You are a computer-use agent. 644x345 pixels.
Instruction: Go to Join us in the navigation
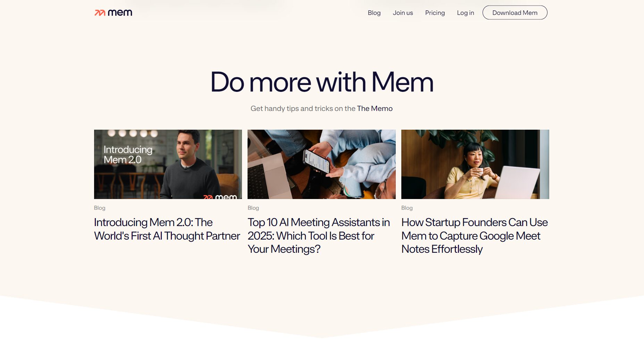403,13
